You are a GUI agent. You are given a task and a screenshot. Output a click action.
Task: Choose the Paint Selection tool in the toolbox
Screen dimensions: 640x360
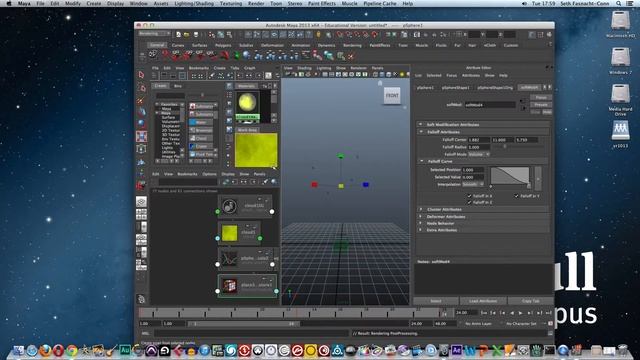click(141, 100)
